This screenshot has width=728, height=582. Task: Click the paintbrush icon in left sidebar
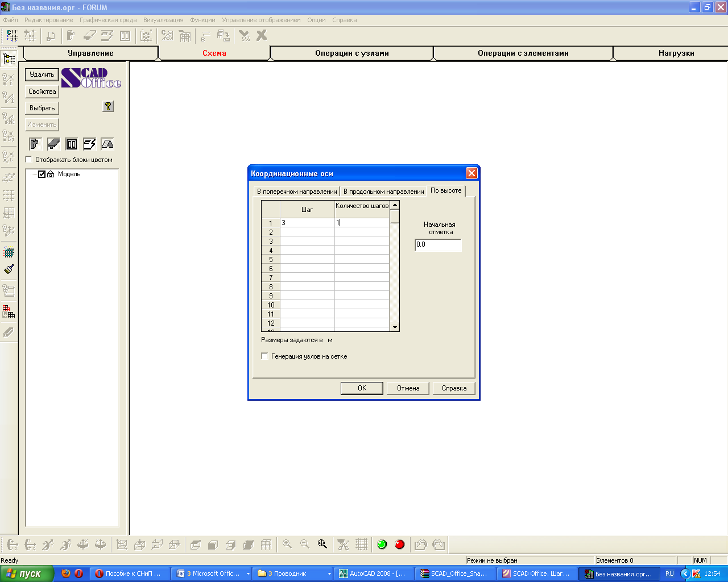tap(9, 269)
